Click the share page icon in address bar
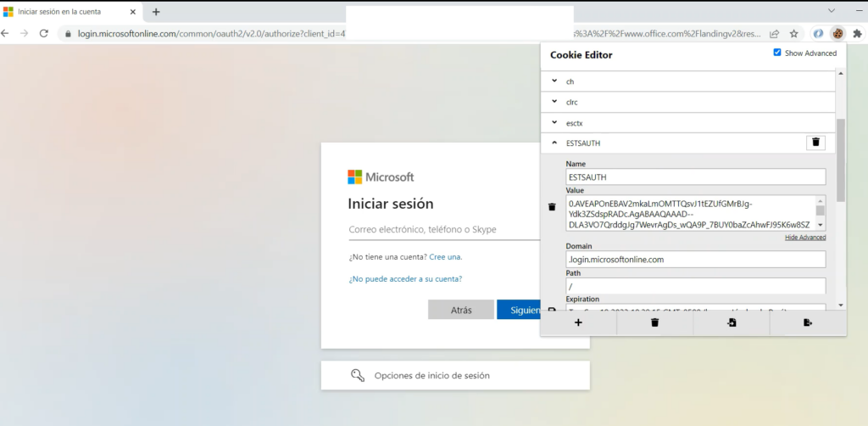868x426 pixels. [775, 33]
